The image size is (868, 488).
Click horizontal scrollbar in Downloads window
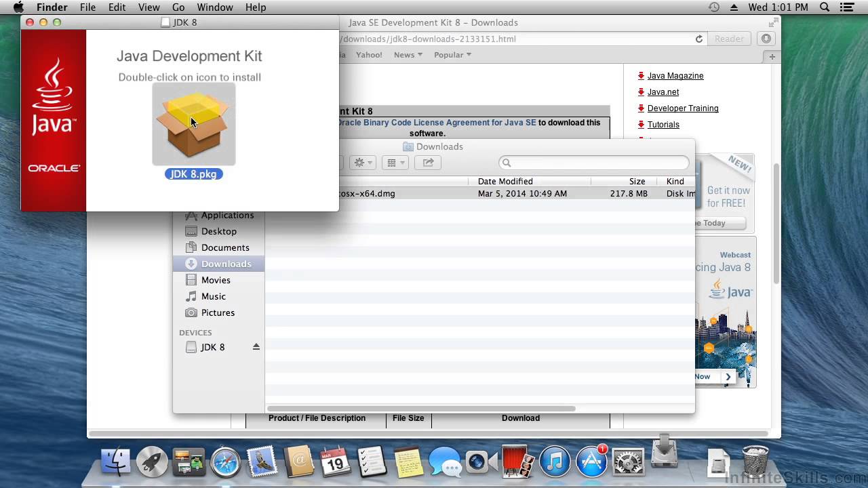coord(421,409)
